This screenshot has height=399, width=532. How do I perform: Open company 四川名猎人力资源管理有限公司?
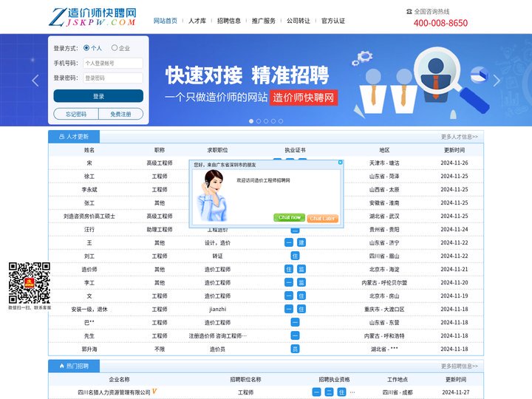coord(114,392)
